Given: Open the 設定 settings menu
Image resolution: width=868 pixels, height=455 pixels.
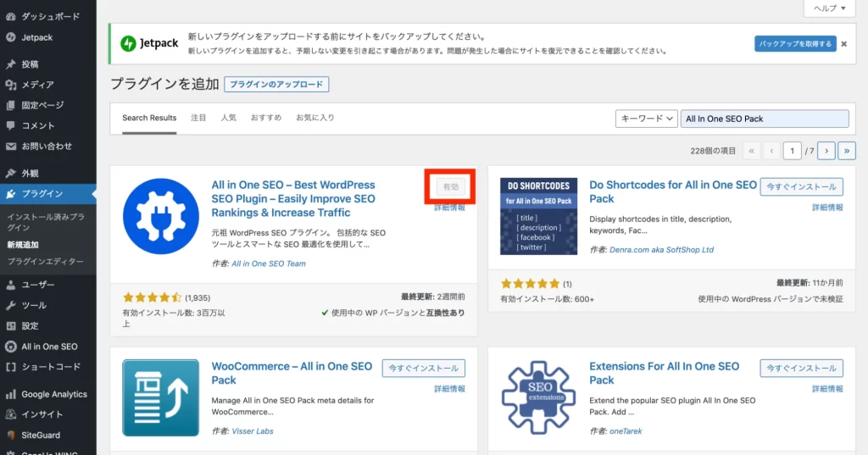Looking at the screenshot, I should 30,325.
